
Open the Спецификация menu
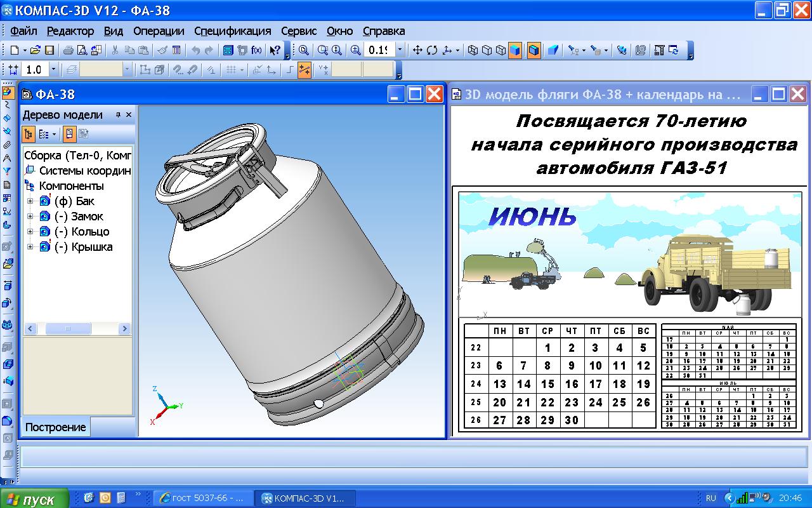click(233, 30)
